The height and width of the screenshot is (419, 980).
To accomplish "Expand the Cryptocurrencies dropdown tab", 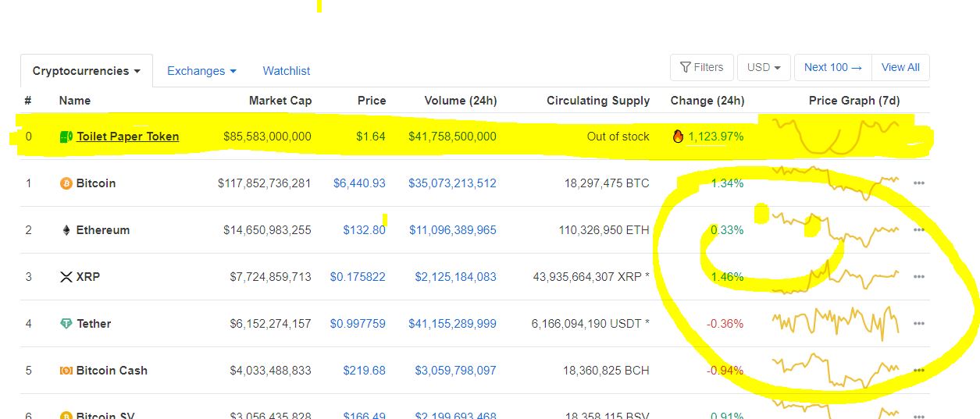I will point(86,71).
